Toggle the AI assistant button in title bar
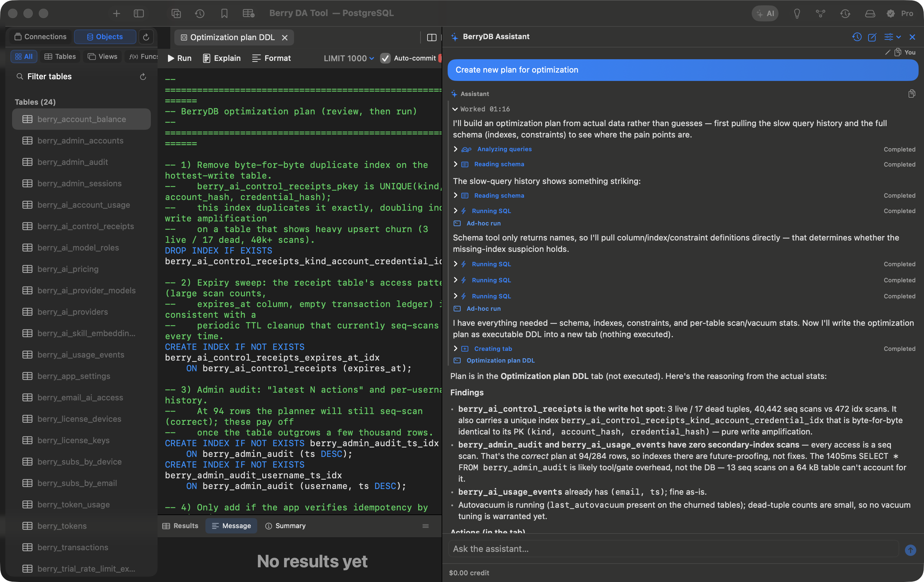Screen dimensions: 924x582 pyautogui.click(x=765, y=13)
